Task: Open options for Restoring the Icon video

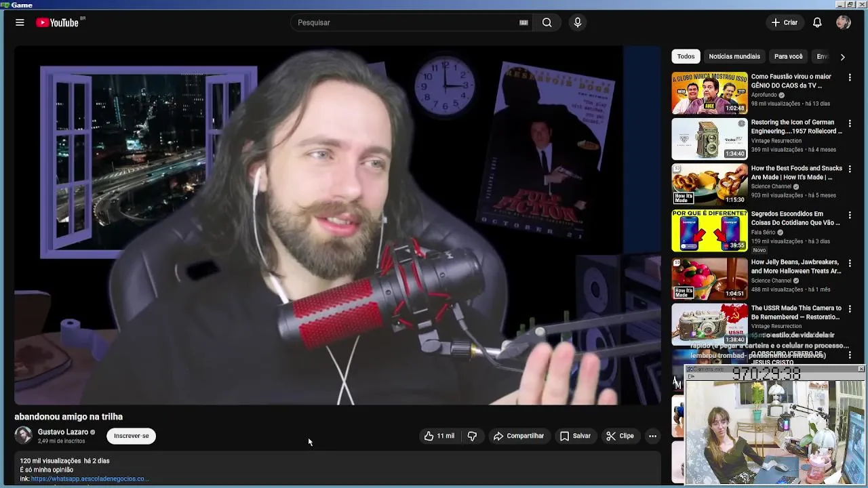Action: 849,123
